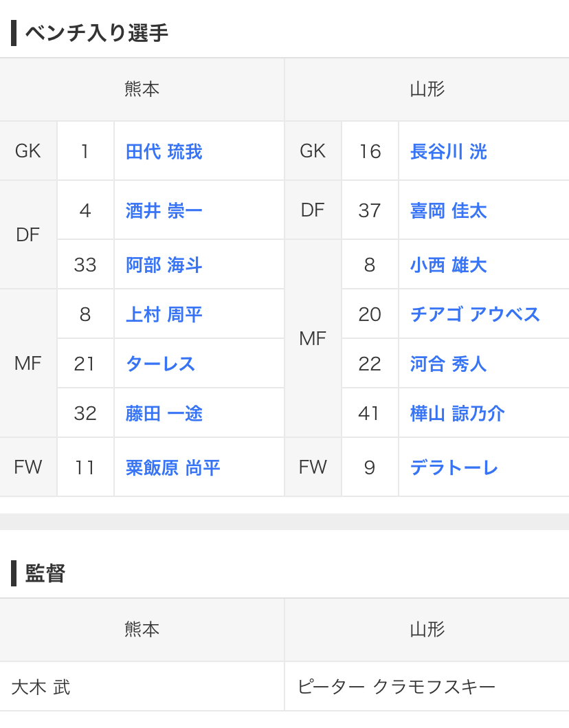Click the ベンチ入り選手 section heading
Image resolution: width=569 pixels, height=728 pixels.
coord(96,33)
